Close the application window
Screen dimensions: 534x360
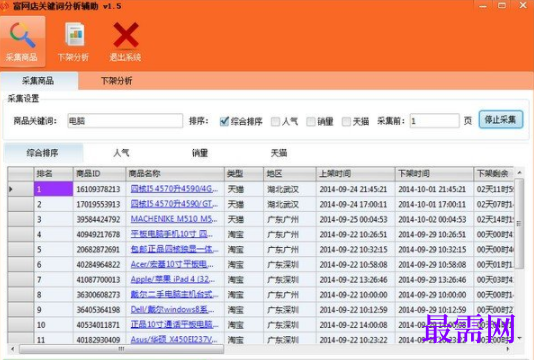523,5
